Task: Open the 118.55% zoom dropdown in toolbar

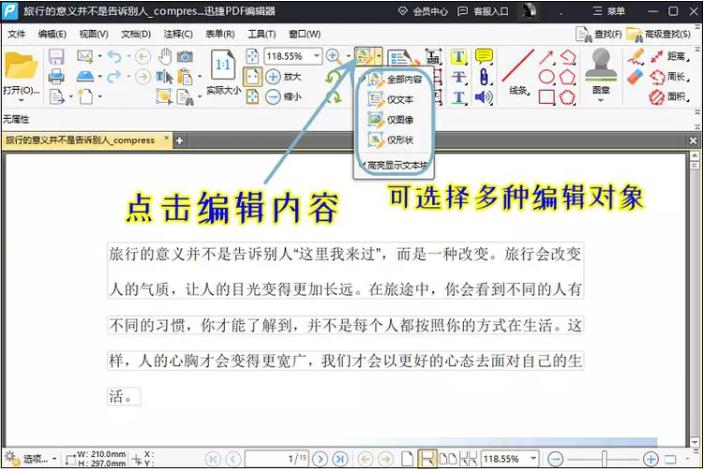Action: point(317,56)
